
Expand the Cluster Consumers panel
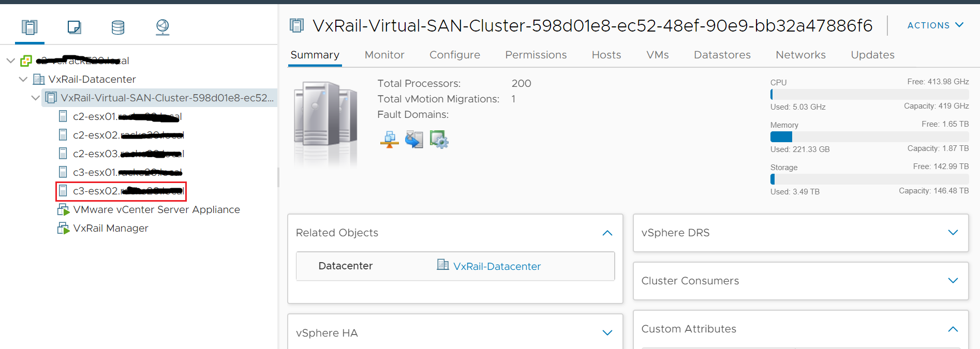point(953,281)
